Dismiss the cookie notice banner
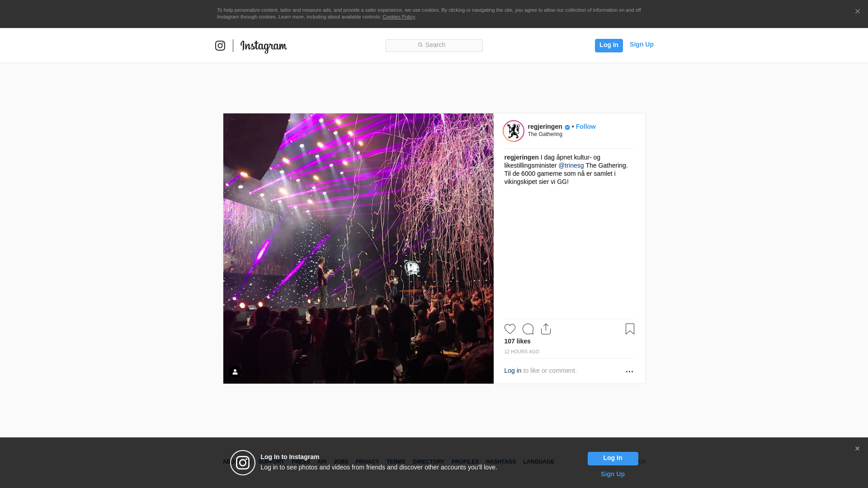 (x=857, y=11)
